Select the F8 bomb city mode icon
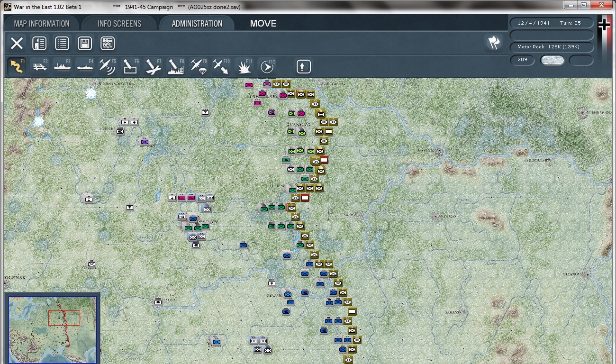The width and height of the screenshot is (616, 364). 176,66
